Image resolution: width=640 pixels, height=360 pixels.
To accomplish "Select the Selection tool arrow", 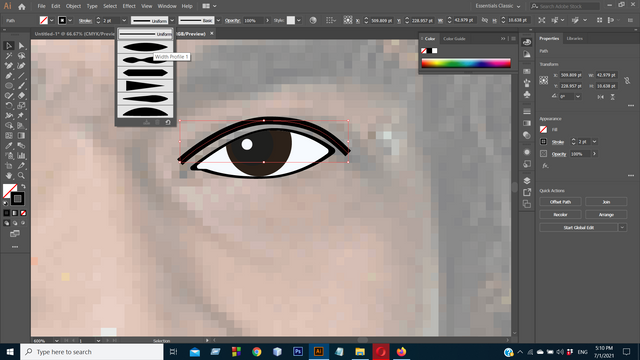I will point(9,46).
